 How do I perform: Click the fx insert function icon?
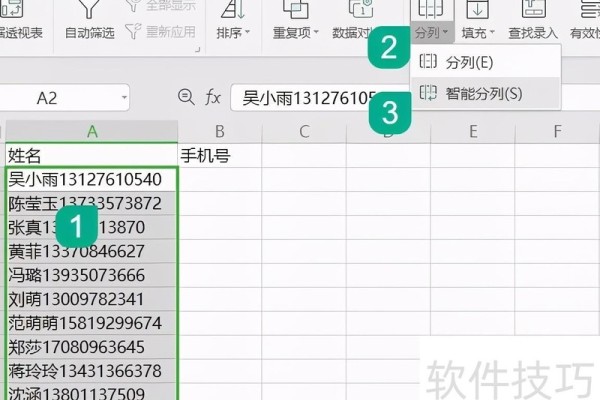point(213,97)
